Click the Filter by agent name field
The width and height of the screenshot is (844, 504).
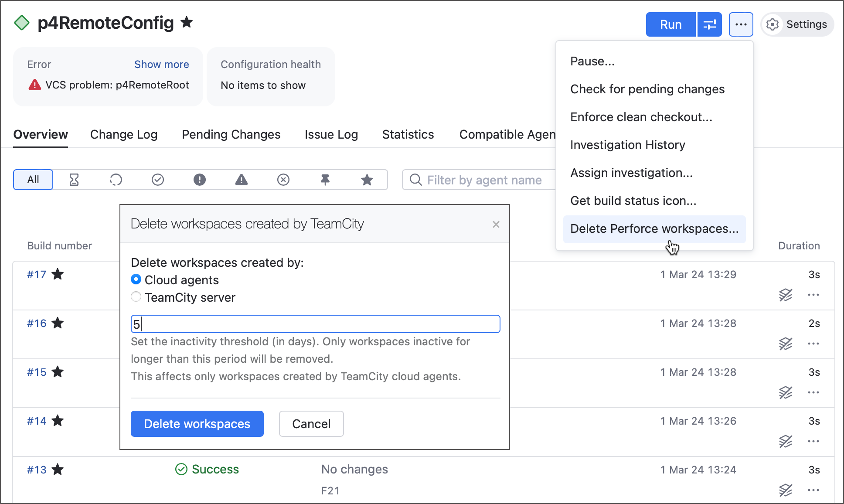tap(480, 180)
